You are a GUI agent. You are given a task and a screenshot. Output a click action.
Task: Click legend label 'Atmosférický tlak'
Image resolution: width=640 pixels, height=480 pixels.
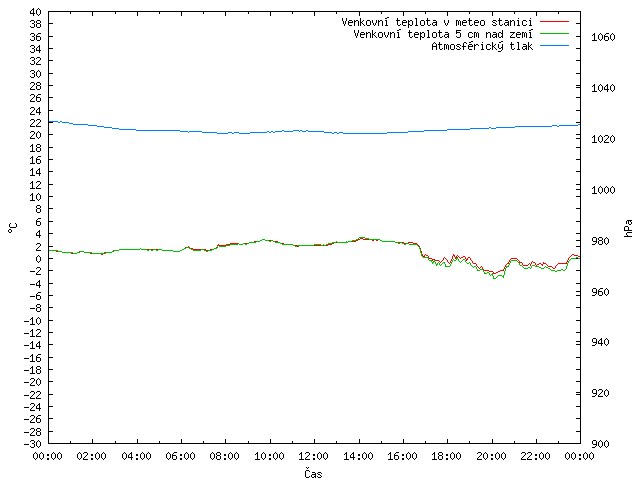[482, 47]
